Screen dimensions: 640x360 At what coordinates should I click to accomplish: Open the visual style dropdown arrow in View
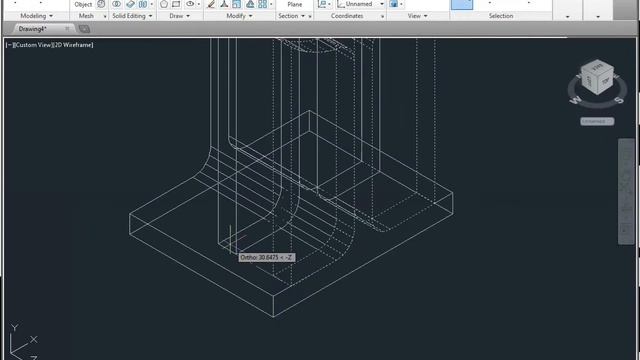(402, 4)
